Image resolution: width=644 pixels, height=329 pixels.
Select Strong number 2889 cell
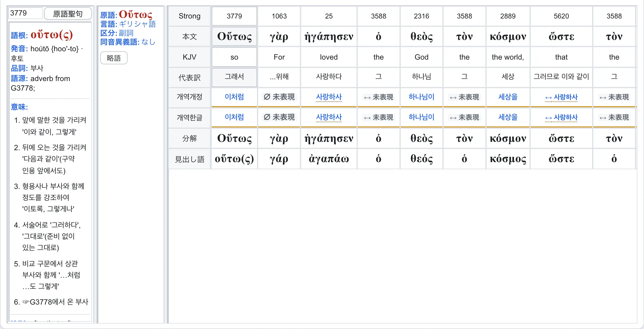[508, 16]
